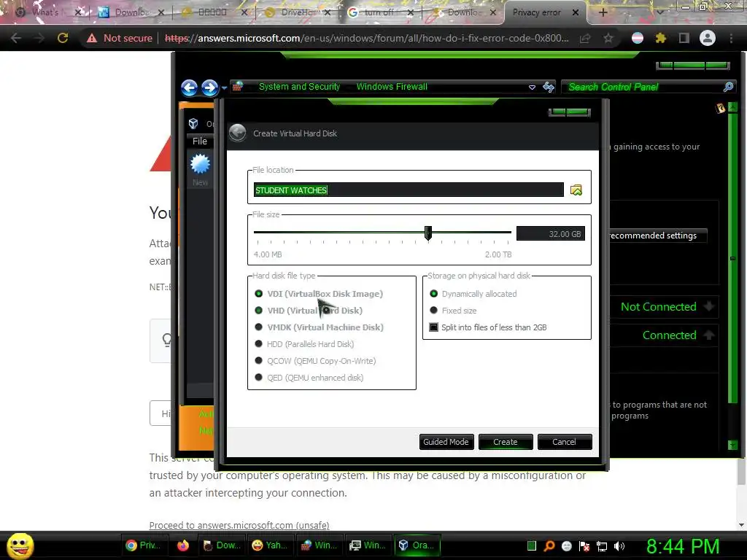
Task: Click the Chrome URL address bar
Action: pyautogui.click(x=366, y=38)
